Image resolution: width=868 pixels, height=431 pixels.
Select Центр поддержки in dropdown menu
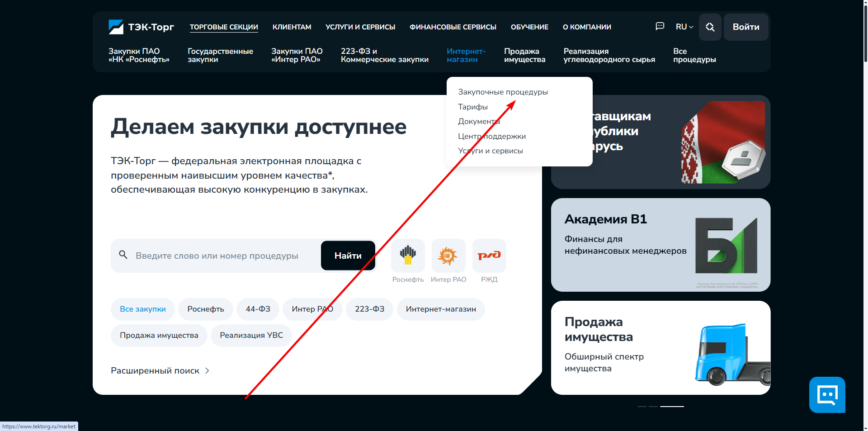[x=492, y=136]
